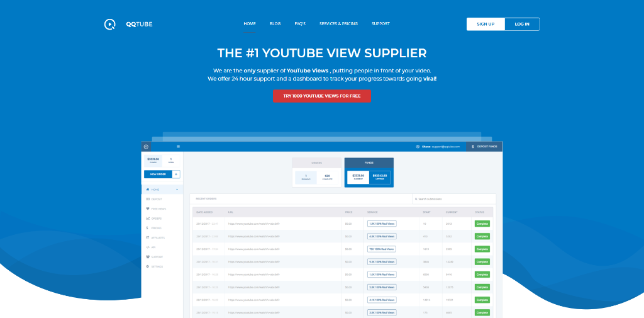Click Complete status in the 5.8K row
644x318 pixels.
(x=482, y=287)
